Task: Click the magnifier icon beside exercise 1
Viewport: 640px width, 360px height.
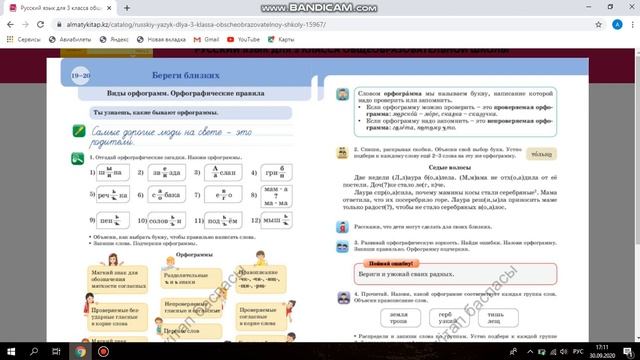Action: pyautogui.click(x=78, y=158)
